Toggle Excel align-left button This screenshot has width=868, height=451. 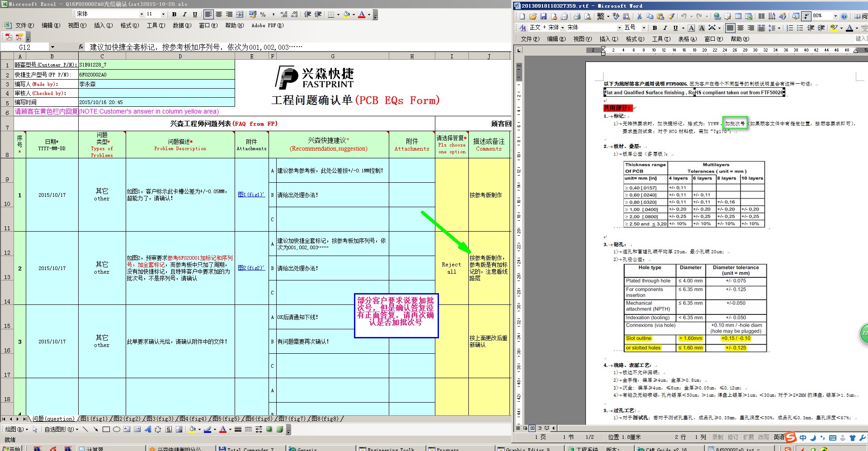pyautogui.click(x=208, y=14)
